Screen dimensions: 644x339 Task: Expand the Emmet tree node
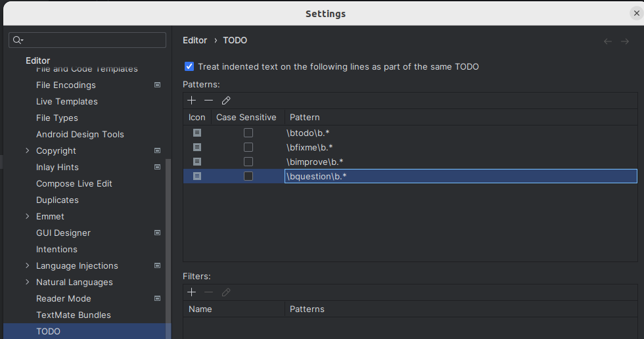click(x=27, y=216)
